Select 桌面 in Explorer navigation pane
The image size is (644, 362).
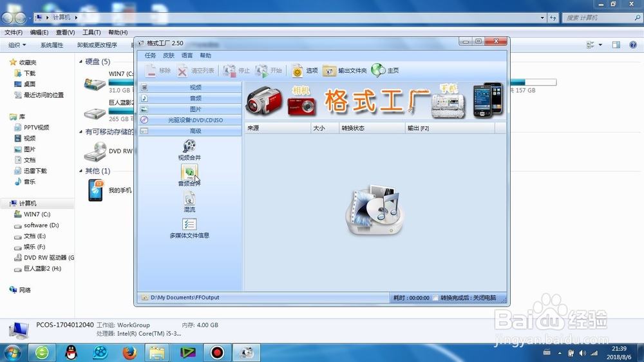[x=30, y=84]
